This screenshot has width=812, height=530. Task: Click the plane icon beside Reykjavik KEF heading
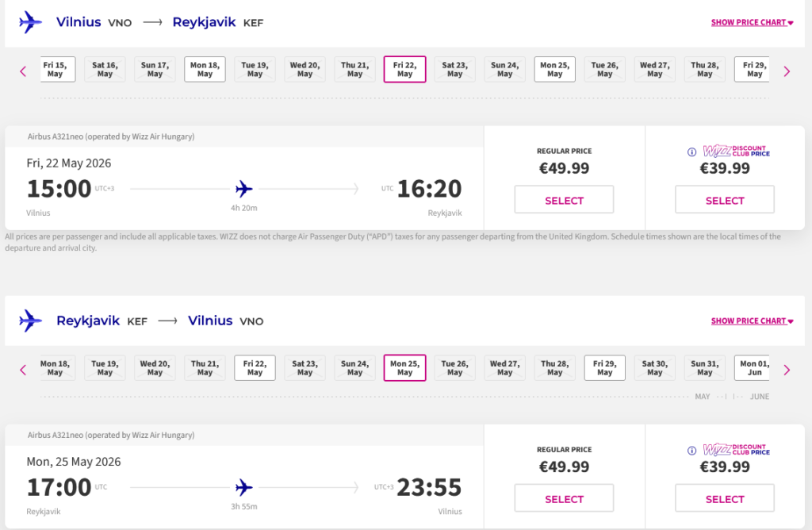point(31,321)
